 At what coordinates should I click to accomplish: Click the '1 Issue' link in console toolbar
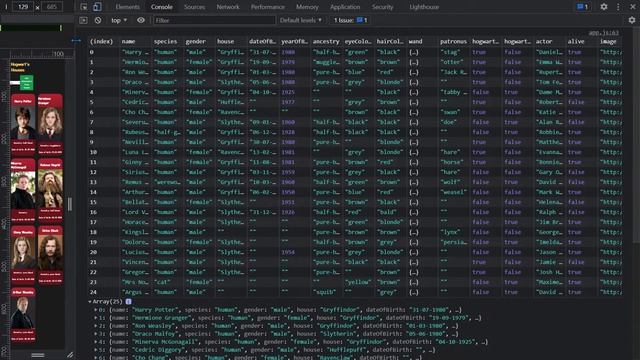click(351, 20)
